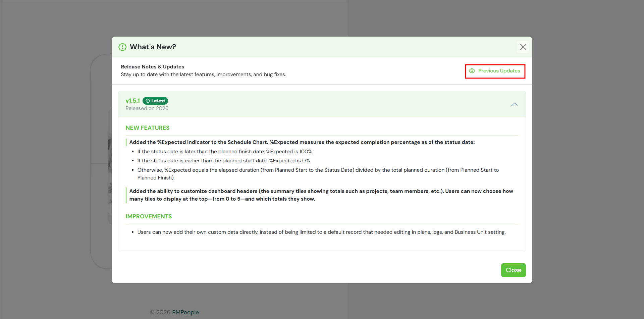Click the NEW FEATURES section heading
644x319 pixels.
148,128
